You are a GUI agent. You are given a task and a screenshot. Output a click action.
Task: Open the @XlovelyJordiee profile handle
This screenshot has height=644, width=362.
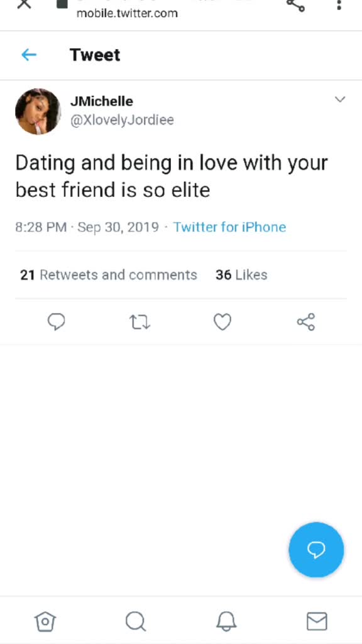click(x=122, y=120)
